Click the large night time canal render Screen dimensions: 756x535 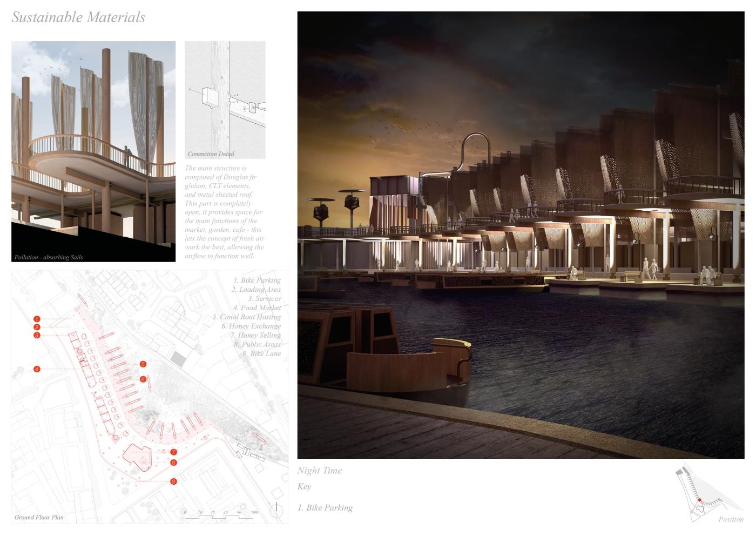(521, 235)
